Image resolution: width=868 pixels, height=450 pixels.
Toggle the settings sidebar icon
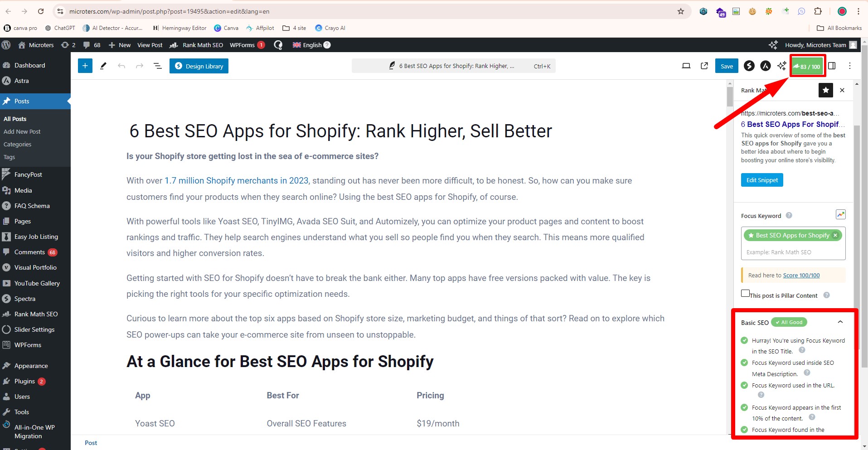832,66
